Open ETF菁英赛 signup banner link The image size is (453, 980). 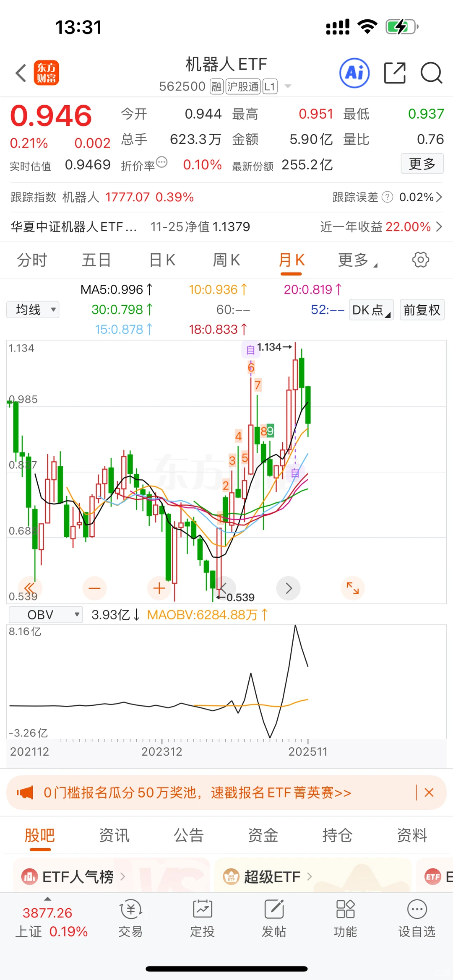pos(197,793)
